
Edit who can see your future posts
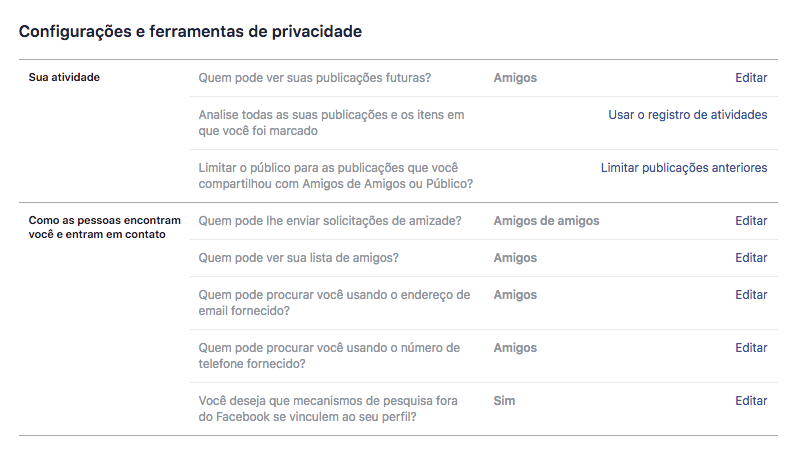pos(751,78)
